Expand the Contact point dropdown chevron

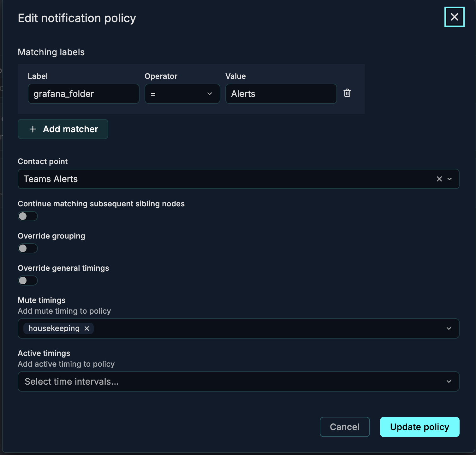tap(449, 179)
